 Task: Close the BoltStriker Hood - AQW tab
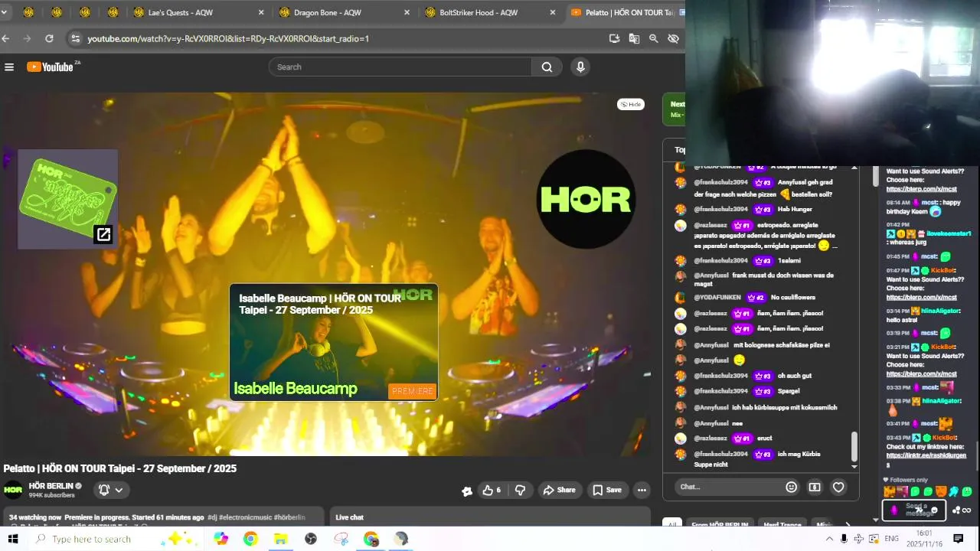553,12
